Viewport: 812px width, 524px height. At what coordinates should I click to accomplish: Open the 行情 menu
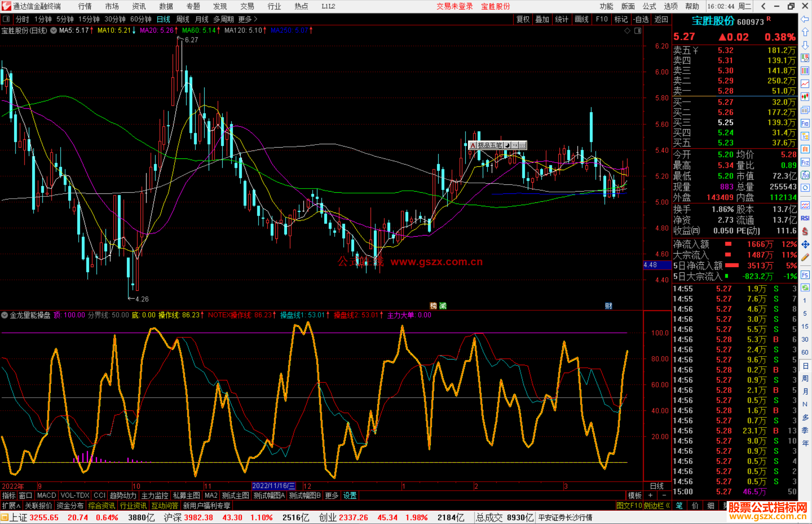85,6
